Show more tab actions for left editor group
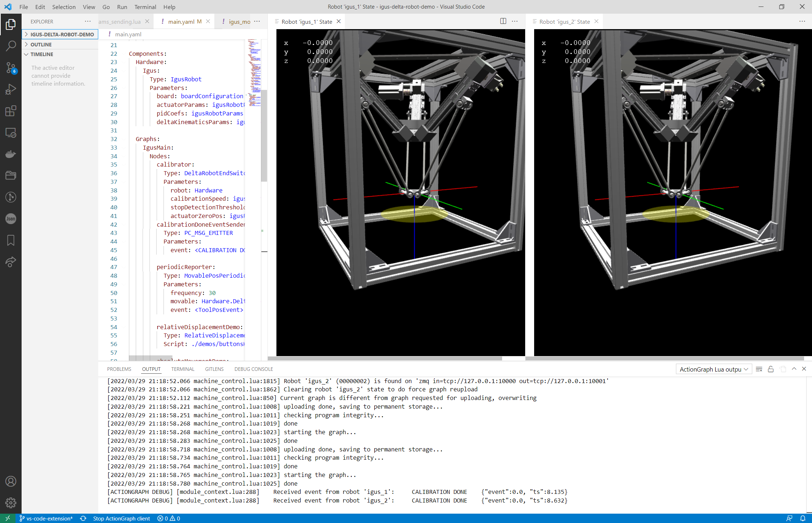The image size is (812, 523). click(257, 21)
